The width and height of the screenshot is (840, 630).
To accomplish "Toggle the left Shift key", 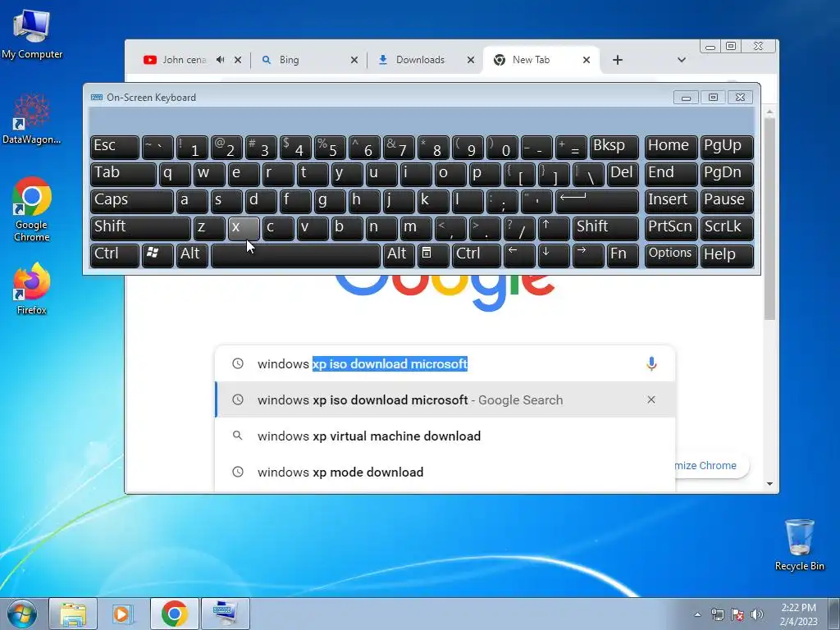I will (x=140, y=228).
